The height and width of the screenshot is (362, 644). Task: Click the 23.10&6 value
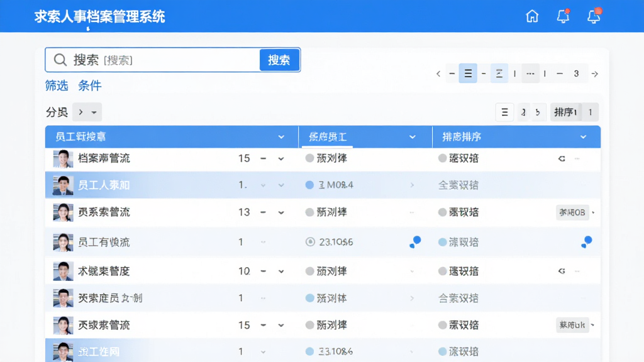(x=336, y=242)
